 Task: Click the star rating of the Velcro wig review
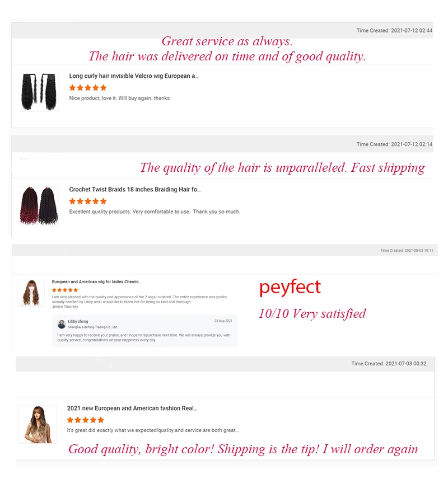coord(88,88)
